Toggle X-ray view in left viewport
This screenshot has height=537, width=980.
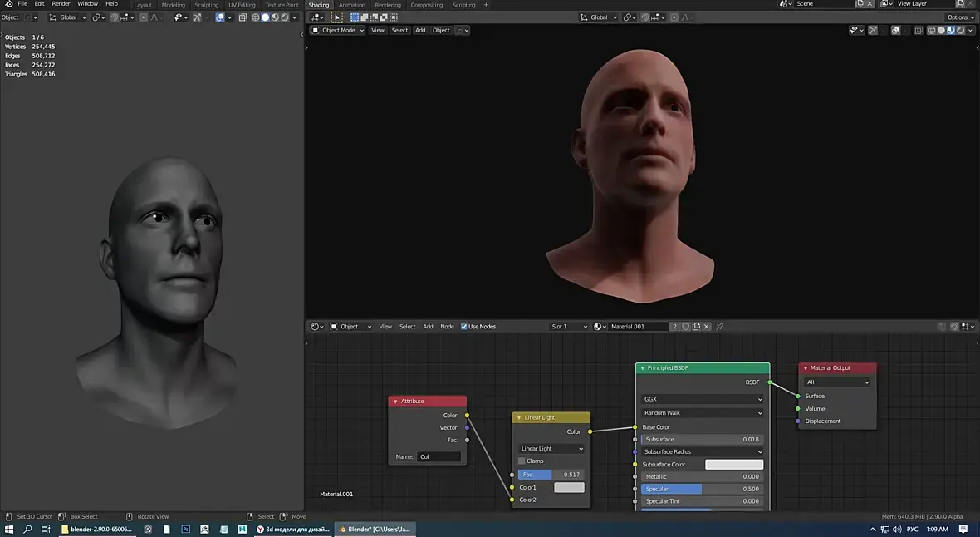243,17
